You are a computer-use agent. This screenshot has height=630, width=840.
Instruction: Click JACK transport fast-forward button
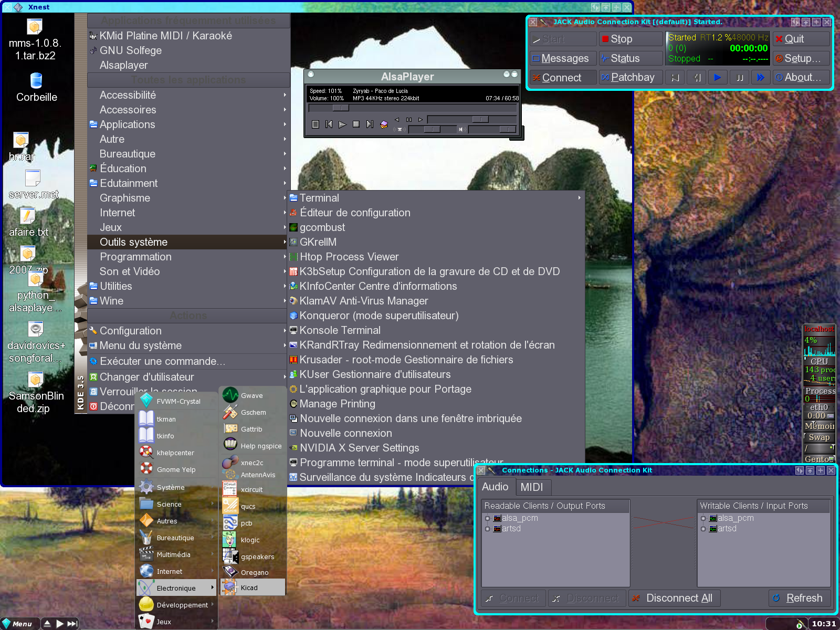pyautogui.click(x=760, y=78)
